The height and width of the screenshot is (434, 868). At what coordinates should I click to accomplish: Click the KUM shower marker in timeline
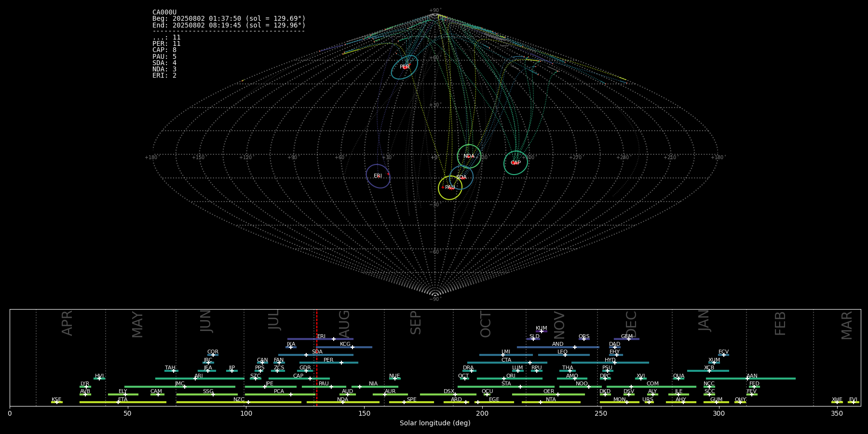coord(542,331)
